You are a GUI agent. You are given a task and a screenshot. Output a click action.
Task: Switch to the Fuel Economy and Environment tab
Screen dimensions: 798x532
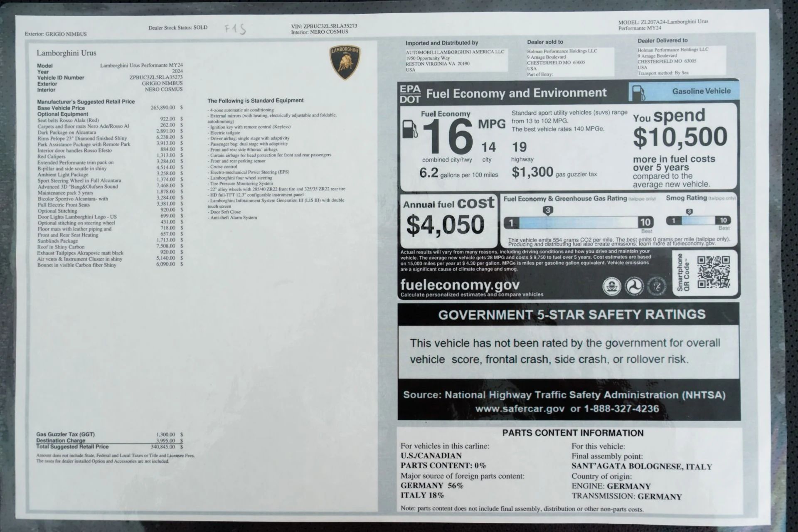click(516, 92)
